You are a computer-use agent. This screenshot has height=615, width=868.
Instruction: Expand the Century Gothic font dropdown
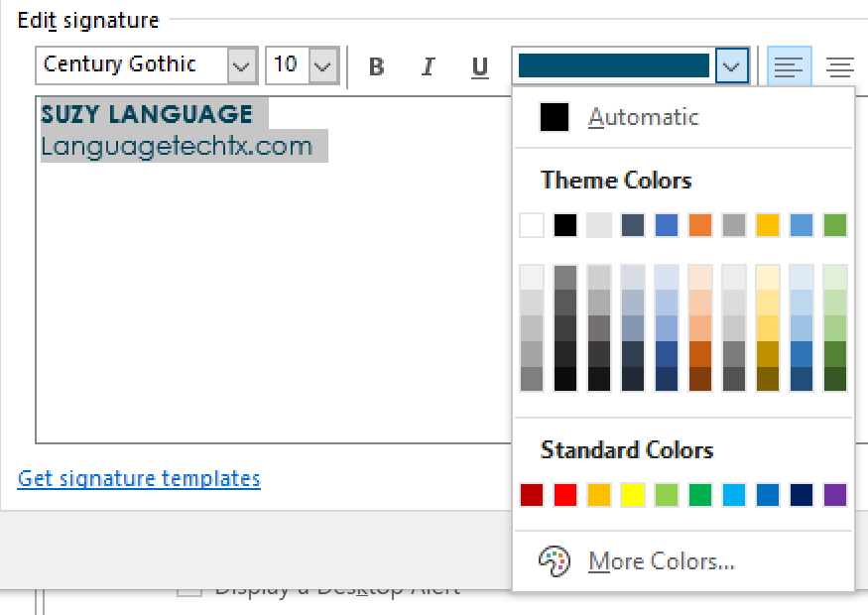coord(241,66)
